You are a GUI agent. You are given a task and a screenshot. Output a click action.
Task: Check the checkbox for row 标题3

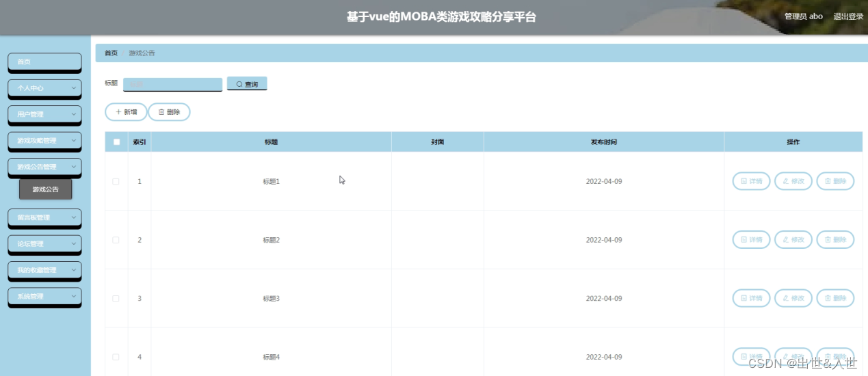[x=116, y=299]
